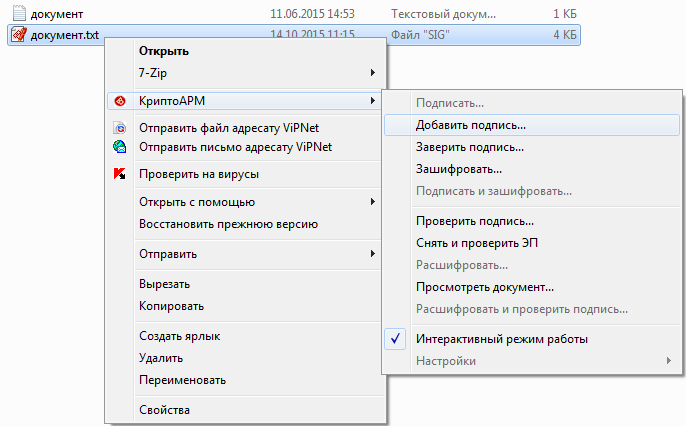Viewport: 686px width, 426px height.
Task: Click the Kaspersky virus check icon
Action: pos(119,174)
